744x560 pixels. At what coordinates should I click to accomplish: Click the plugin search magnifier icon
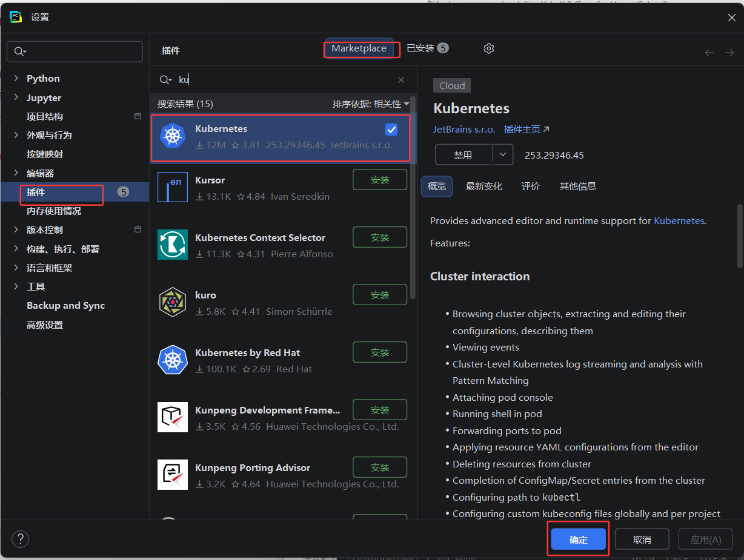[165, 80]
